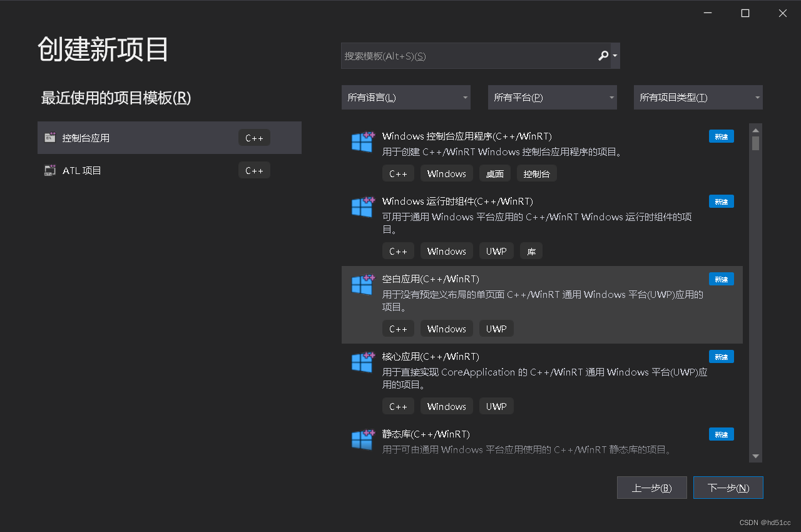Click 库 tag under Windows 运行时组件
The image size is (801, 532).
click(x=531, y=251)
